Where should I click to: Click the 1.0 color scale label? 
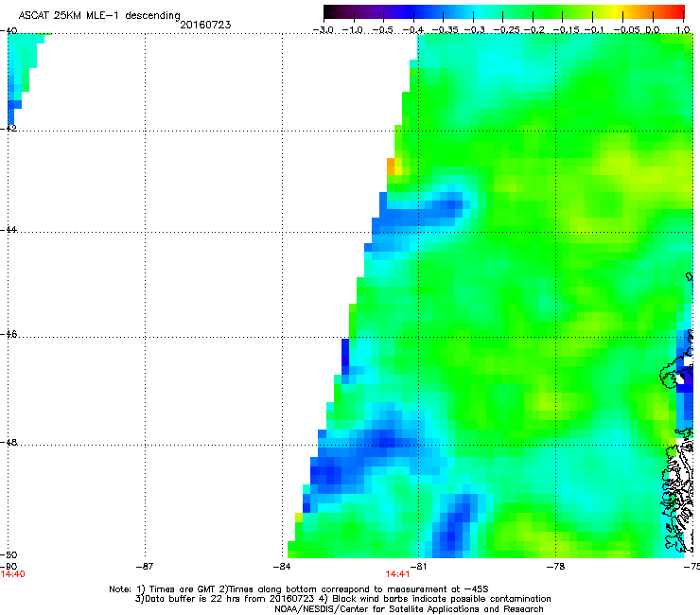(683, 30)
